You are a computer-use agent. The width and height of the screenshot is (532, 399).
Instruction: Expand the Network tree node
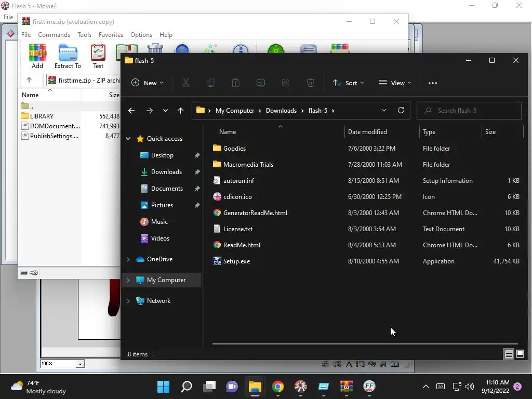click(x=128, y=301)
